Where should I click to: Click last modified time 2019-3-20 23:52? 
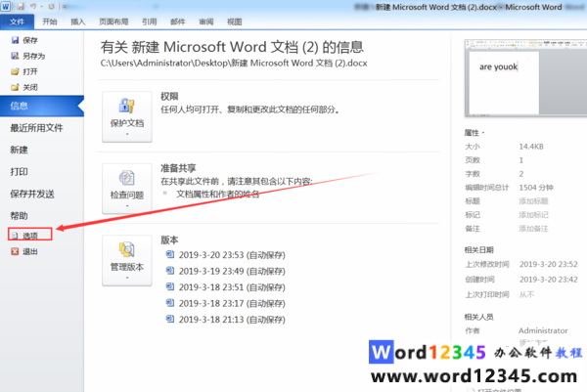click(549, 265)
